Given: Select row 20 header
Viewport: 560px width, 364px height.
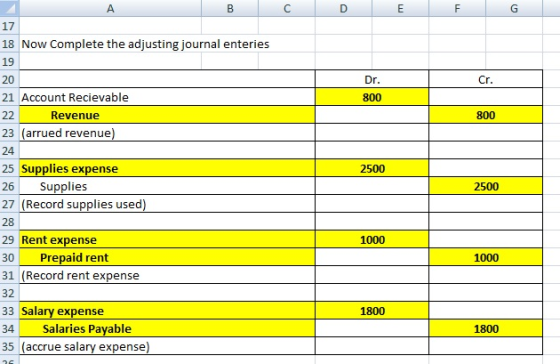Looking at the screenshot, I should pyautogui.click(x=9, y=79).
